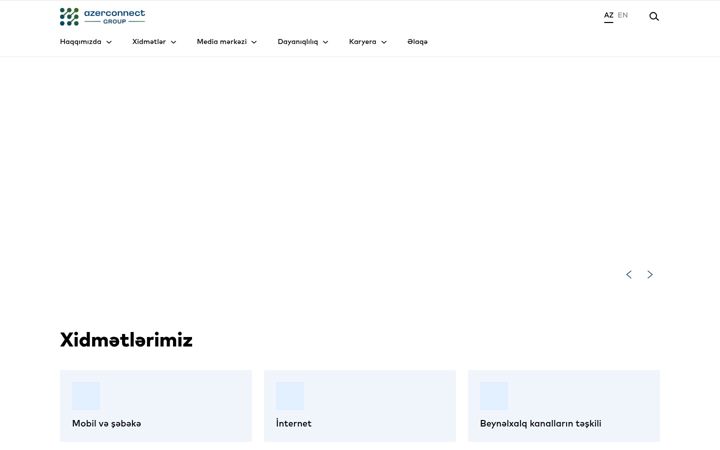Open the Dayanıqlılıq menu

[x=298, y=42]
